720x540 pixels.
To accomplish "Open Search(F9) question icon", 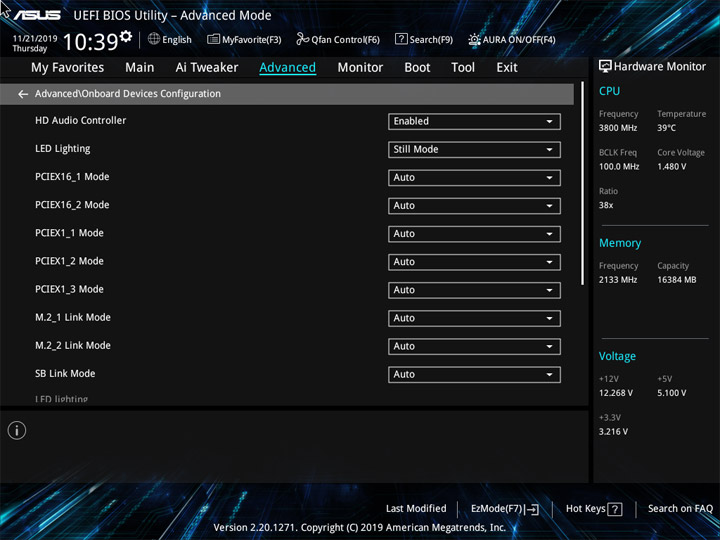I will 401,39.
